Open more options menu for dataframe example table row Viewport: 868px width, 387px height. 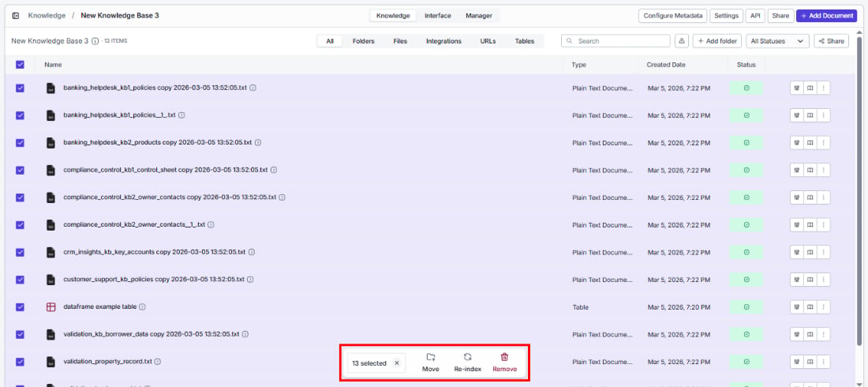(x=824, y=306)
